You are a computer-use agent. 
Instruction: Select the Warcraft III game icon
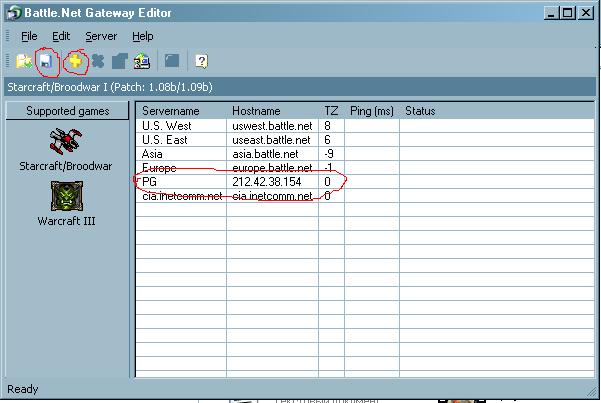pyautogui.click(x=67, y=196)
